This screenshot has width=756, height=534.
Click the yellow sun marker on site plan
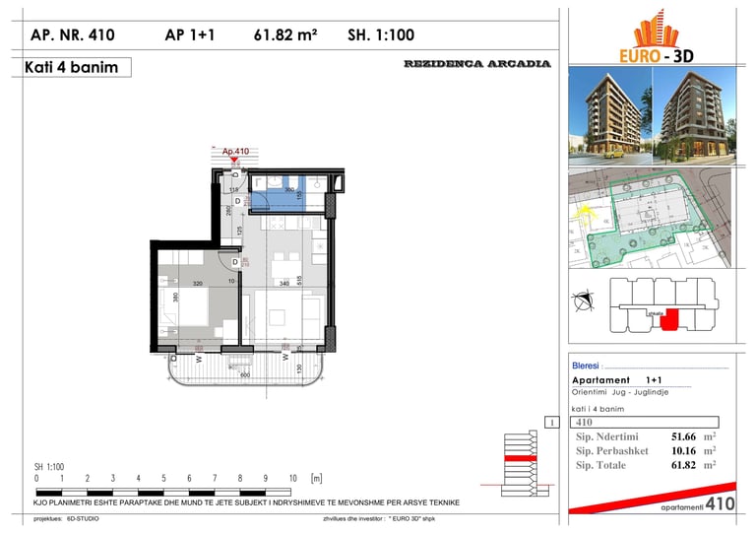tap(584, 213)
